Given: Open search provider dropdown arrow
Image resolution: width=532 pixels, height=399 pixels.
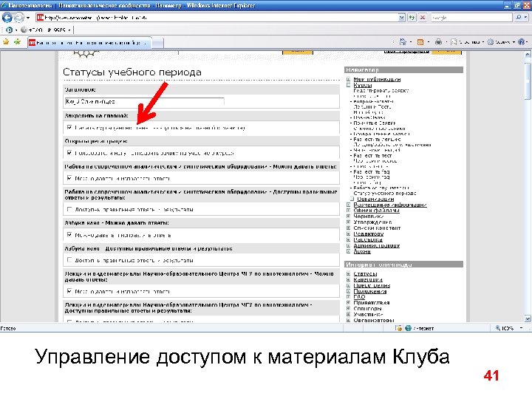Looking at the screenshot, I should tap(527, 17).
